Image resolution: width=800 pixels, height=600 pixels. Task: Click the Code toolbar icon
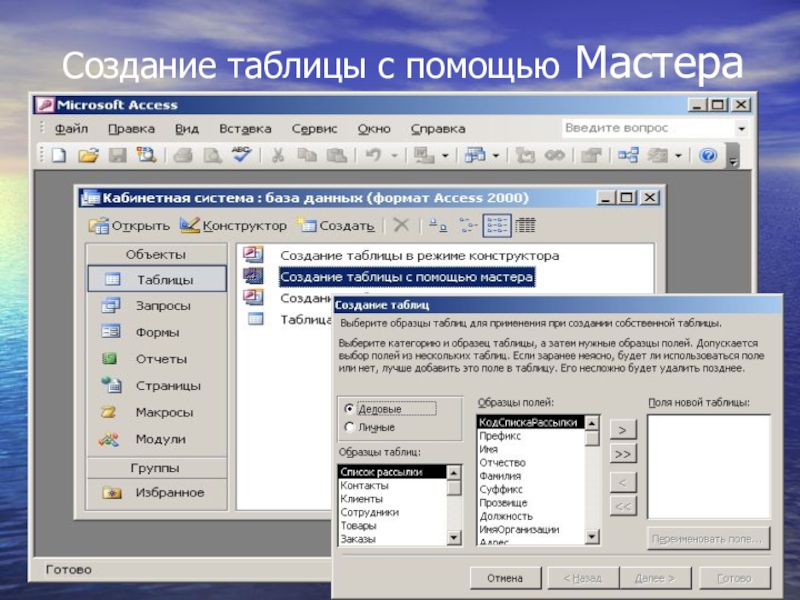[524, 155]
